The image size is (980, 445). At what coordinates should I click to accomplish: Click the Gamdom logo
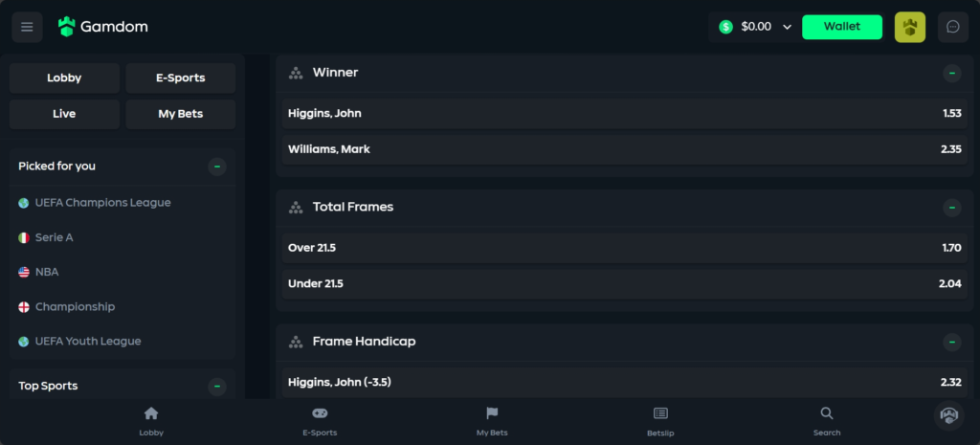click(103, 27)
